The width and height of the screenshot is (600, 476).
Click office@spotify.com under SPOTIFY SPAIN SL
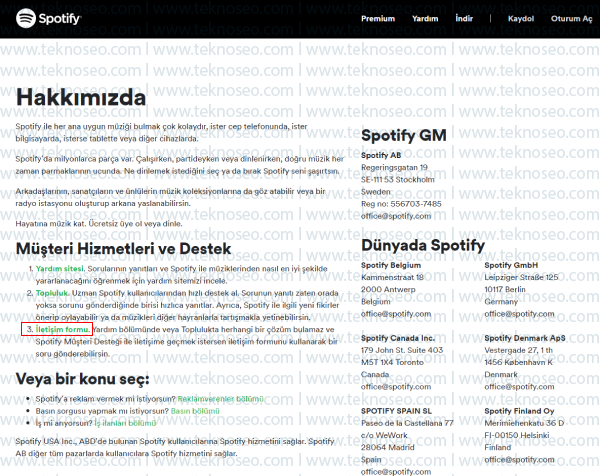396,472
